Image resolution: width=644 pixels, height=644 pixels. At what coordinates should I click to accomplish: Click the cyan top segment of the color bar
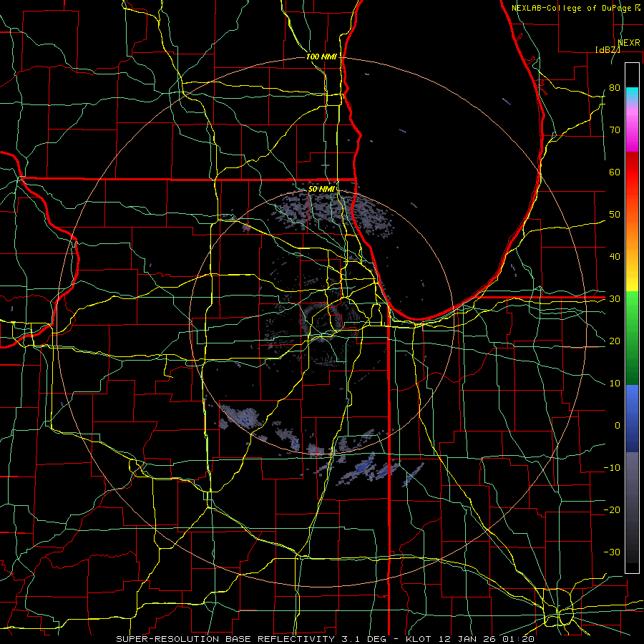[632, 94]
